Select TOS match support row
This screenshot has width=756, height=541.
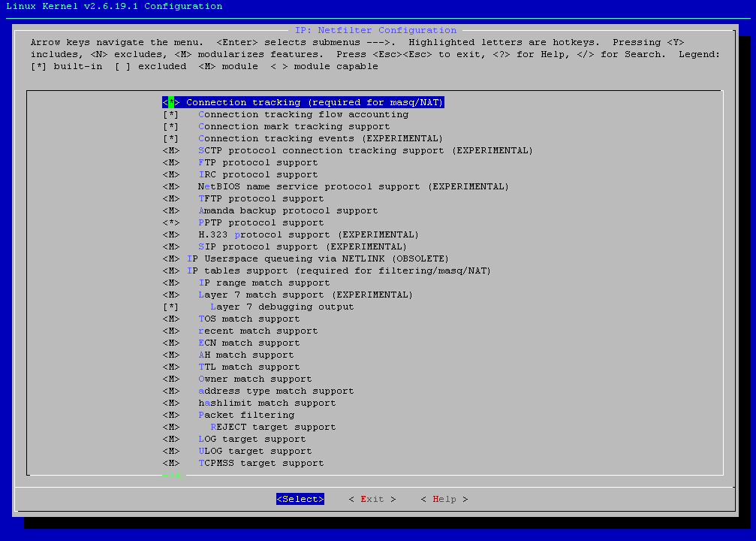coord(231,319)
